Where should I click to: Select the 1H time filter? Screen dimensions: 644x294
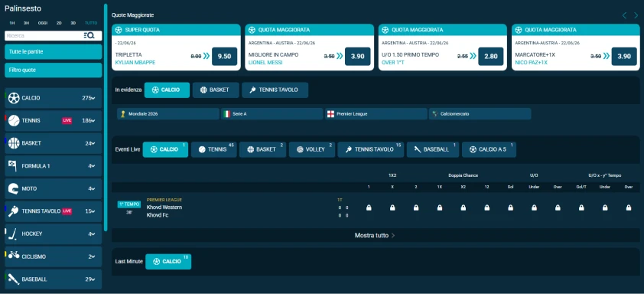click(12, 23)
